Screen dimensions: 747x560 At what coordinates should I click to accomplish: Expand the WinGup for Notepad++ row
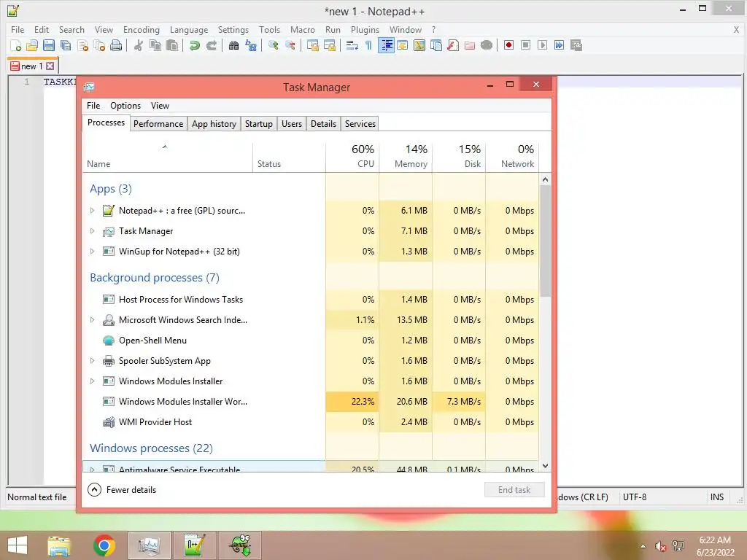(x=93, y=252)
